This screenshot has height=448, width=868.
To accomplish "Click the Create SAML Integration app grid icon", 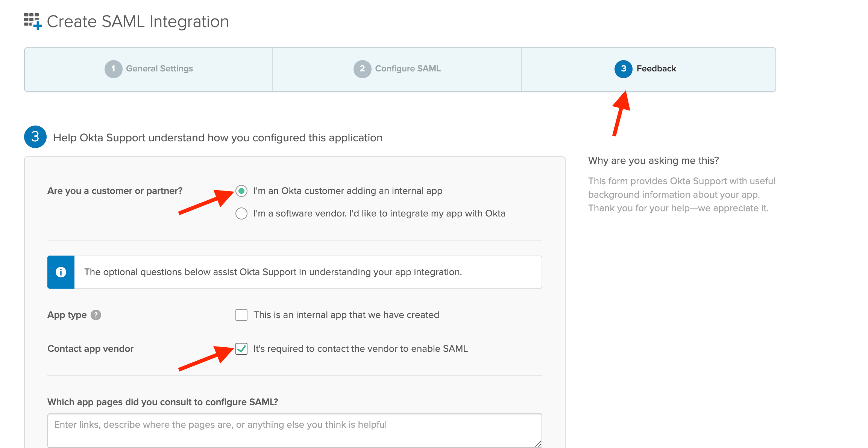I will point(33,21).
